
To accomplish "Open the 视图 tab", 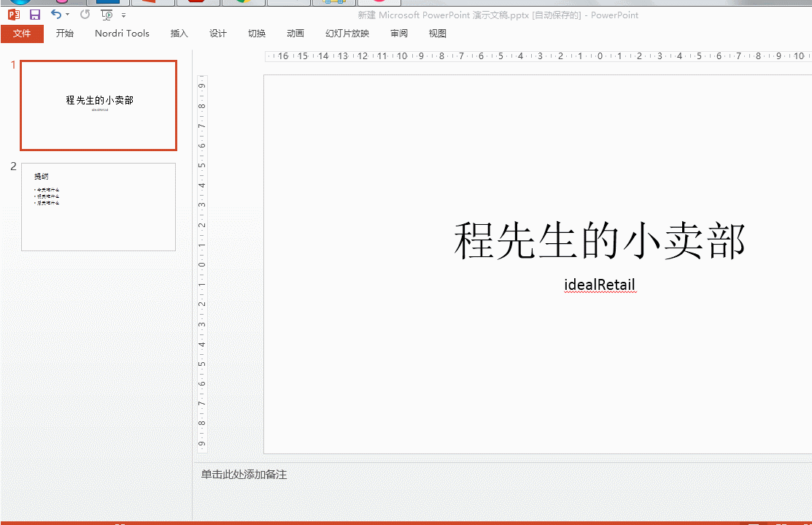I will [x=437, y=33].
